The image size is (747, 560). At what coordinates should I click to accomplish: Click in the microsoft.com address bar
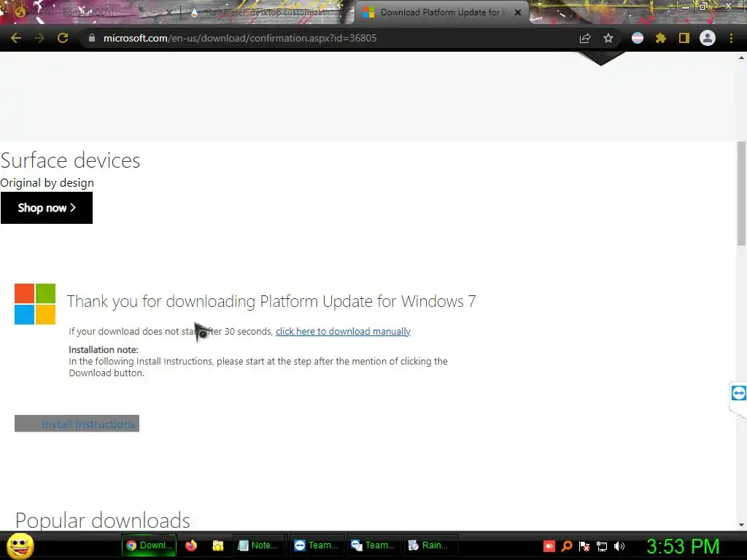[x=329, y=38]
